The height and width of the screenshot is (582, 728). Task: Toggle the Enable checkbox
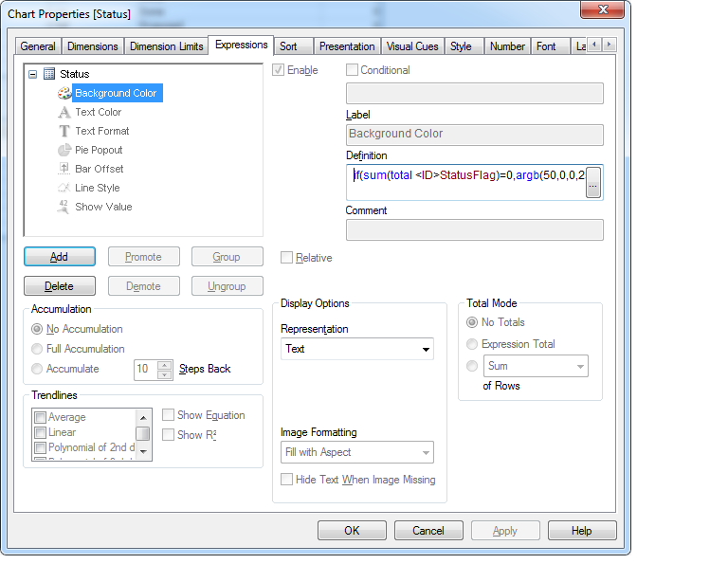tap(278, 70)
